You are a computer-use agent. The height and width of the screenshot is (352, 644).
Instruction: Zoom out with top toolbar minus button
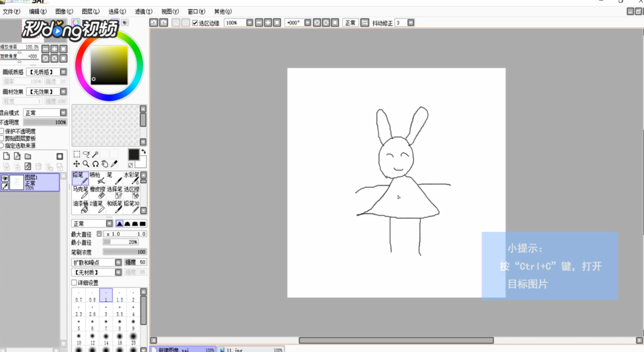pos(259,23)
